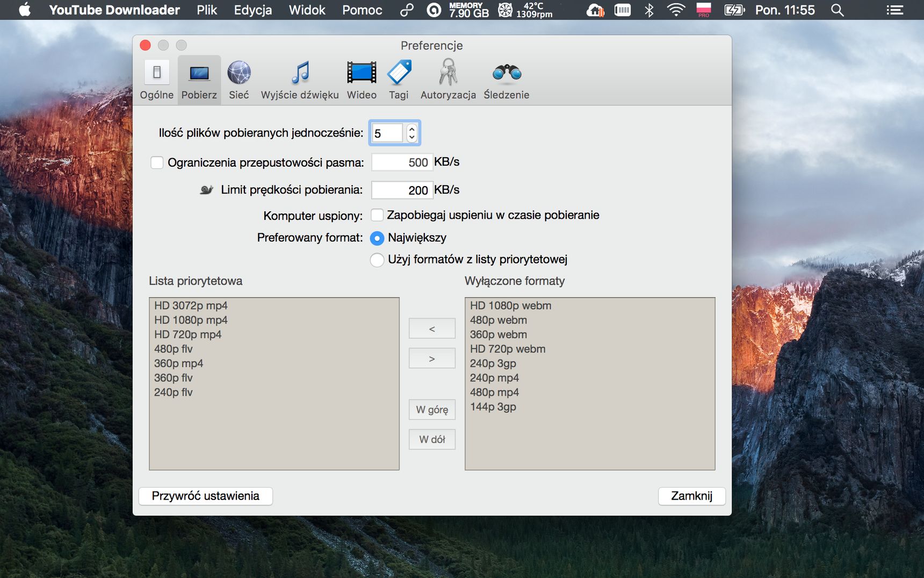Click the battery charging status icon
924x578 pixels.
[x=734, y=10]
